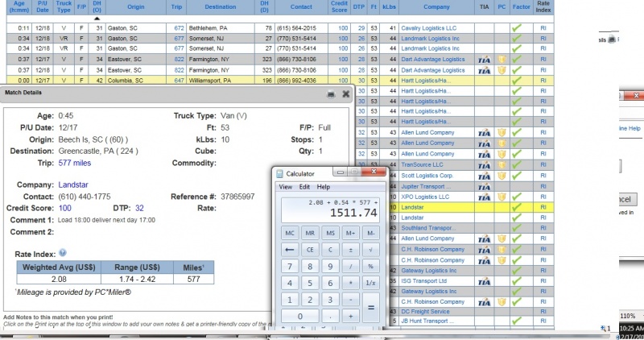Open the Southland Transport company link
The image size is (644, 340).
point(427,228)
